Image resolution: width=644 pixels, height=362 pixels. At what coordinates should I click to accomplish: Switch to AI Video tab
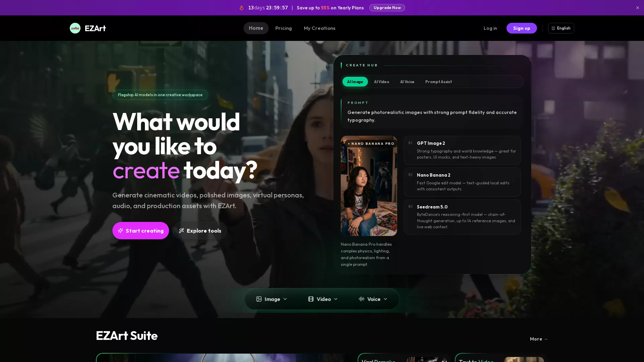(382, 82)
